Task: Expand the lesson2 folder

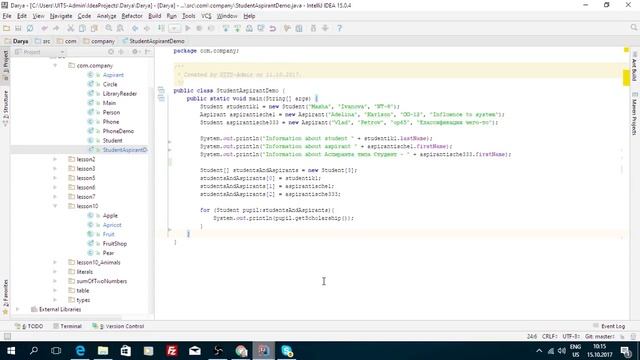Action: pos(55,159)
